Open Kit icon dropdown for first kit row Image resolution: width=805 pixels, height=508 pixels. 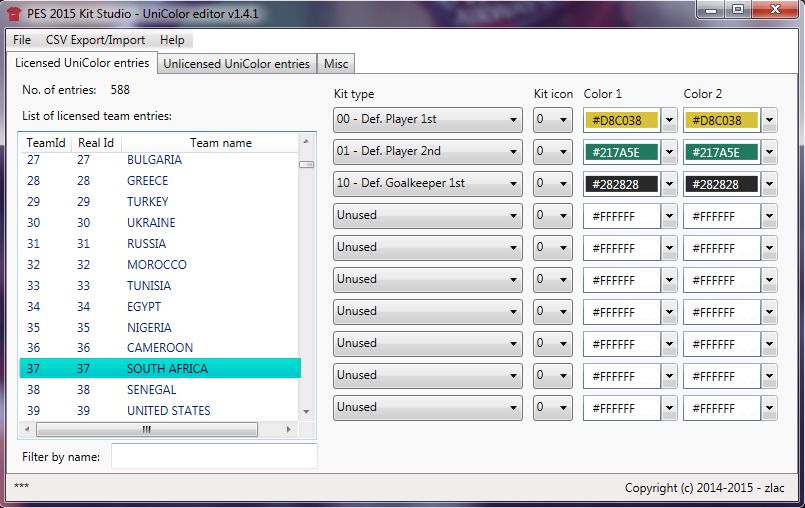[553, 120]
